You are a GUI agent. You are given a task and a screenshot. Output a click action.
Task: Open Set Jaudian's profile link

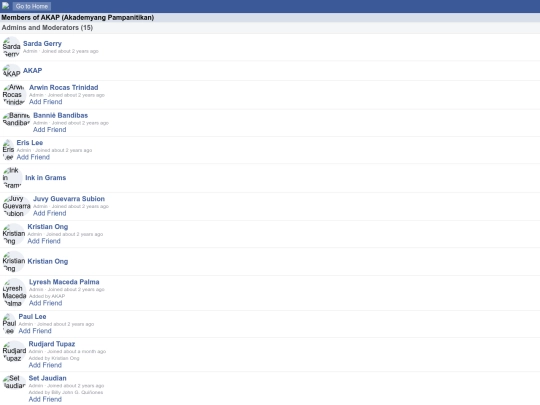48,378
